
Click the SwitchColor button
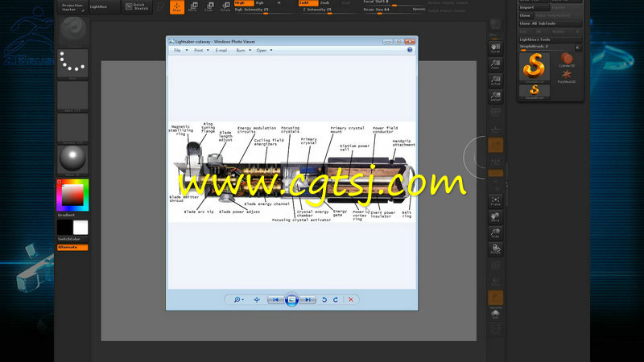[72, 239]
